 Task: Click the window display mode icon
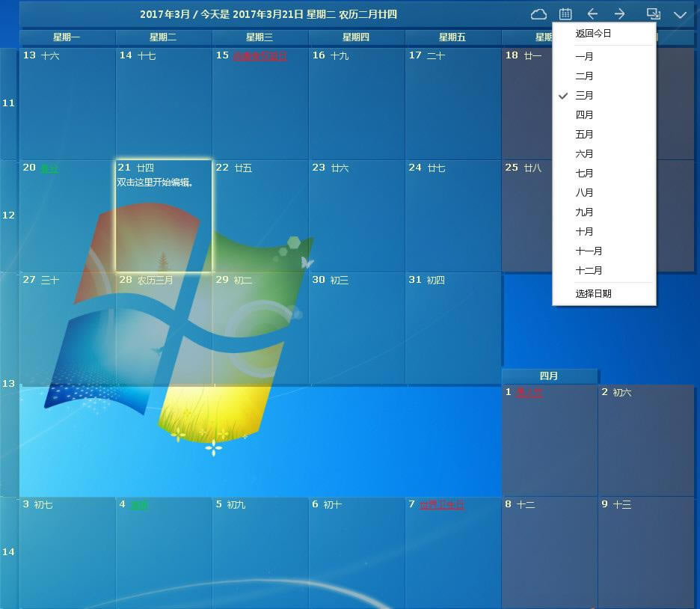tap(654, 13)
